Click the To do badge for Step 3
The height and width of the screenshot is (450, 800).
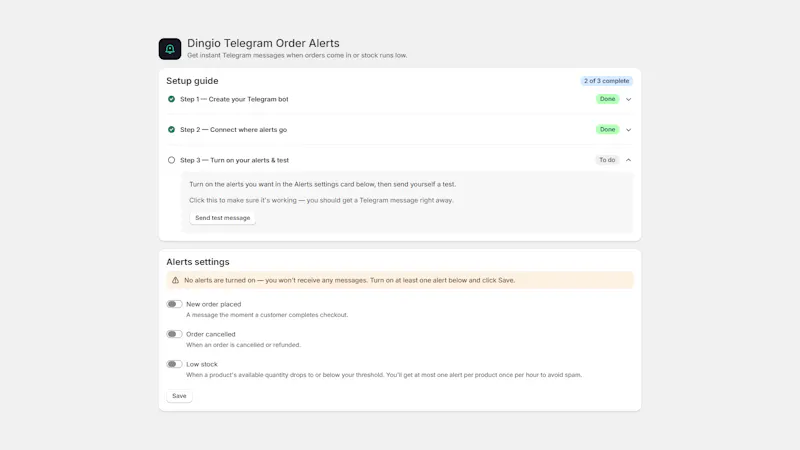pyautogui.click(x=607, y=160)
